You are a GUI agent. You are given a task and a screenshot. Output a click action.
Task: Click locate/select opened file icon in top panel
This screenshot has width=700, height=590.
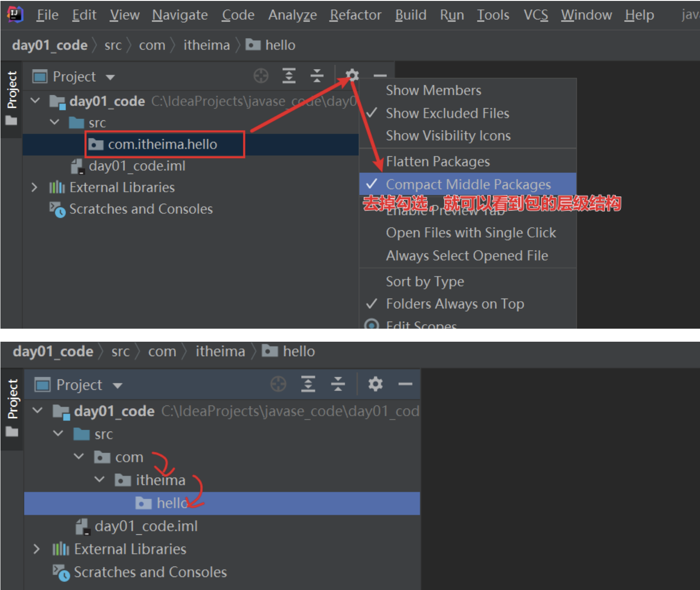tap(261, 76)
